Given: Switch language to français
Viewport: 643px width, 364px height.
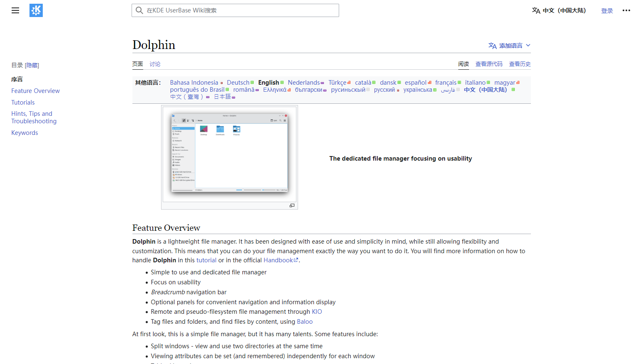Looking at the screenshot, I should pos(446,83).
